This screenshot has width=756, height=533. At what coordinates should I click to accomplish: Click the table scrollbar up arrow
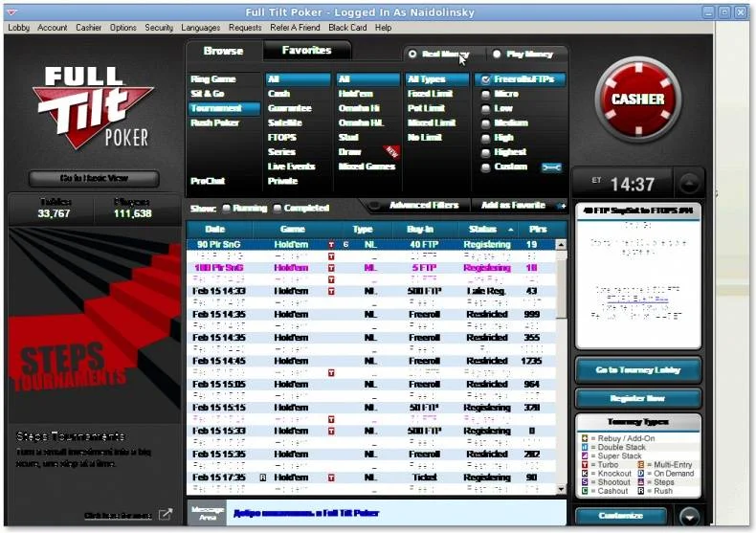(x=561, y=245)
